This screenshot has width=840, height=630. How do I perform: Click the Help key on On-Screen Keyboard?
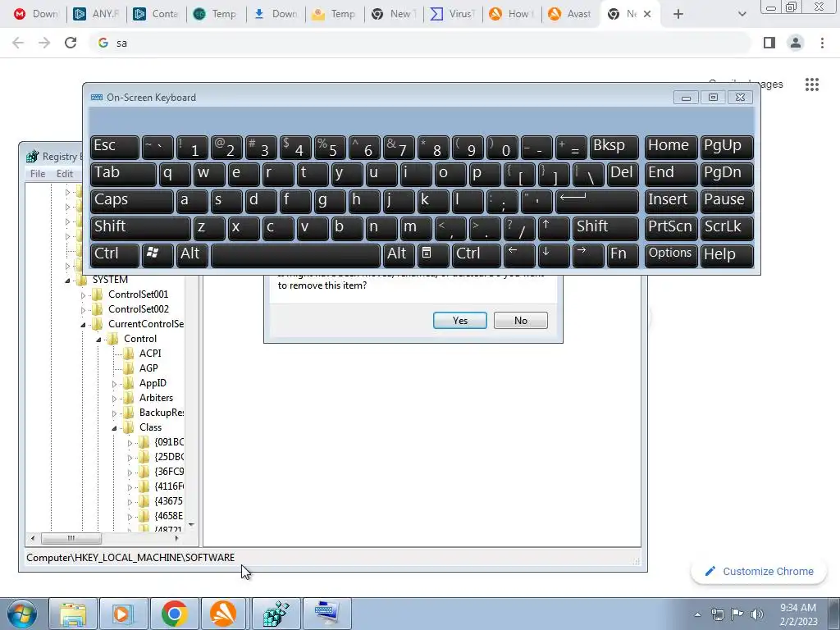(727, 254)
